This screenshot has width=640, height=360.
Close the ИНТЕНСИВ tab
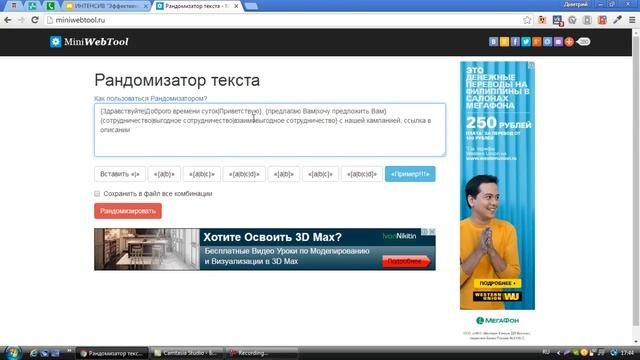tap(146, 6)
